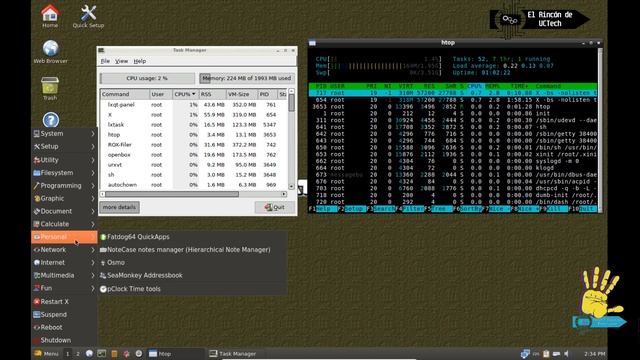This screenshot has height=360, width=640.
Task: Select the lxtask process row
Action: (x=194, y=124)
